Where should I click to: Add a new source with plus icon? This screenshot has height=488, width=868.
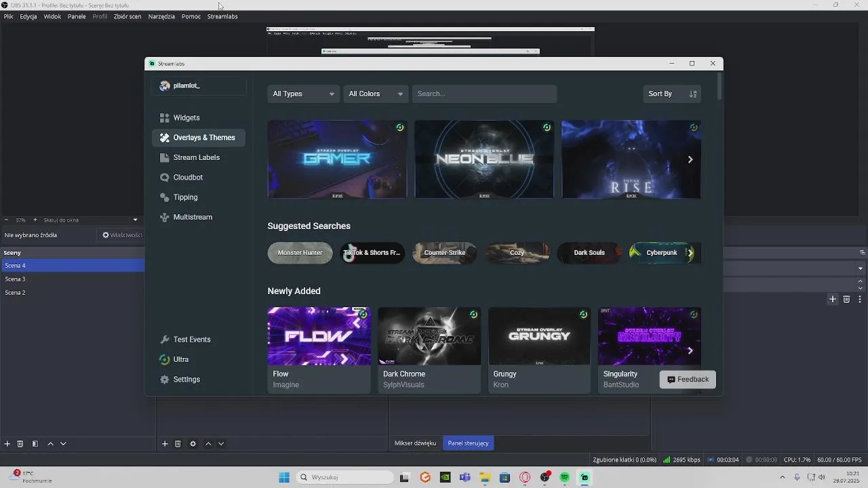[x=165, y=444]
